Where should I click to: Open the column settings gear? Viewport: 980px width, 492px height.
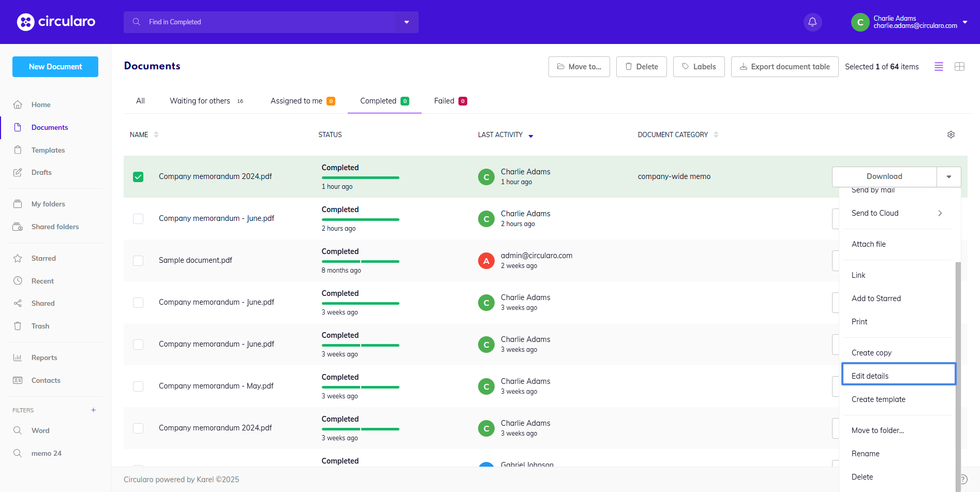click(951, 135)
